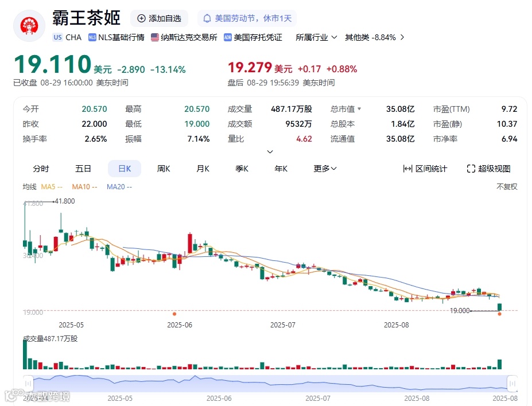Click the left range slider handle
Viewport: 532px width, 406px height.
tap(28, 384)
